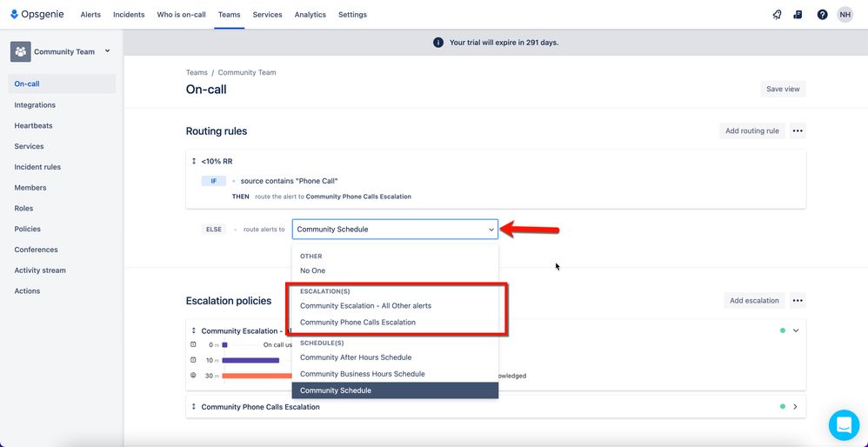The width and height of the screenshot is (868, 447).
Task: Open the what's new notes icon
Action: coord(798,15)
